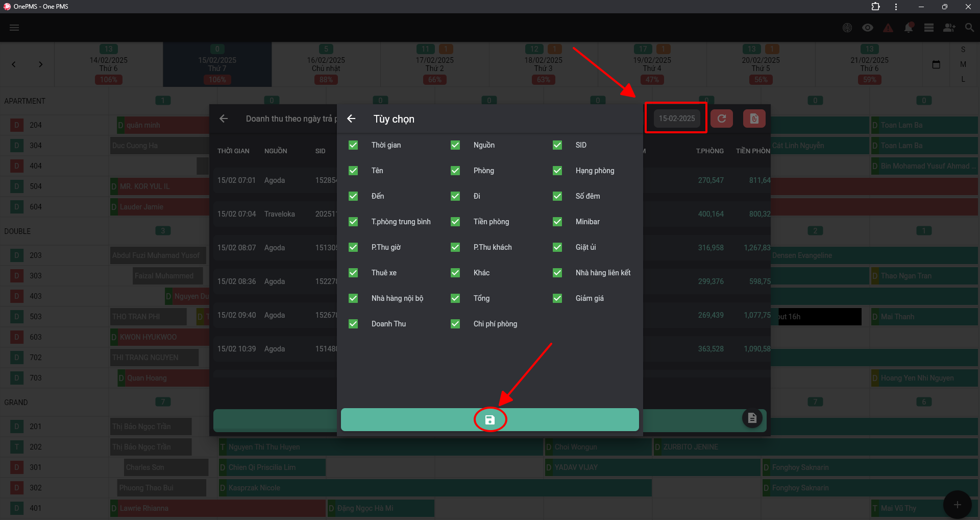
Task: Open the three-dot window menu
Action: (x=896, y=7)
